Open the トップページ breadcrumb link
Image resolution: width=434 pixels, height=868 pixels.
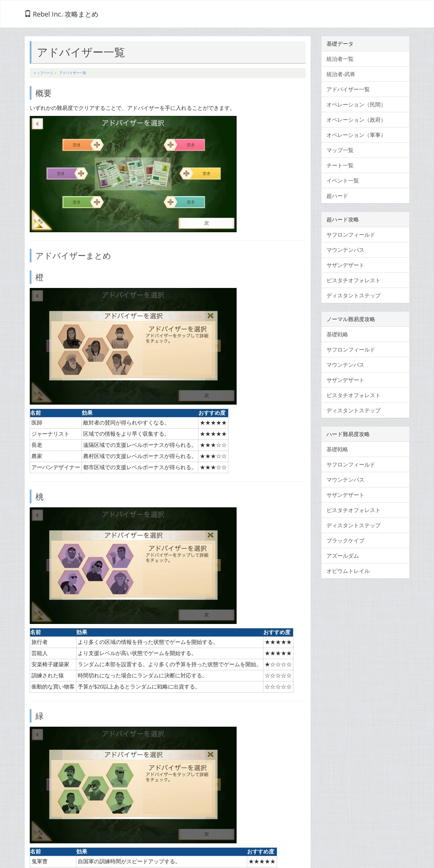pos(43,73)
